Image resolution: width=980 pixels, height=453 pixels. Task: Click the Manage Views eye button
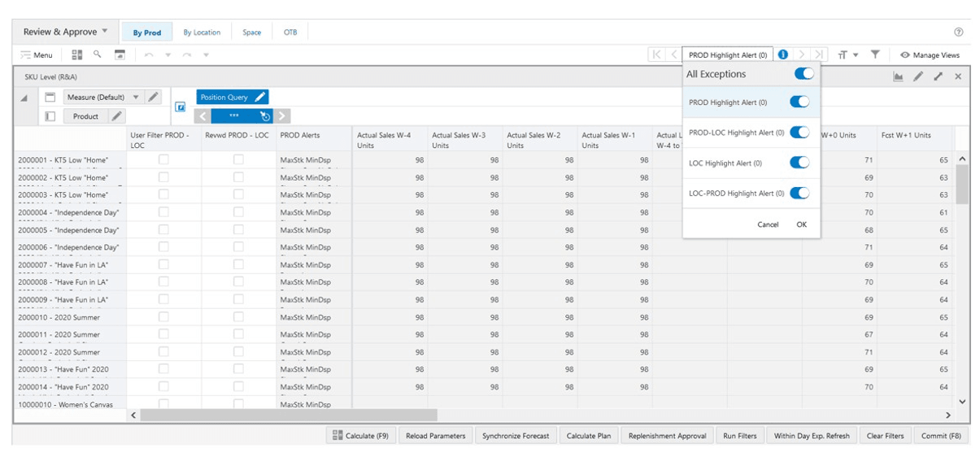(930, 54)
